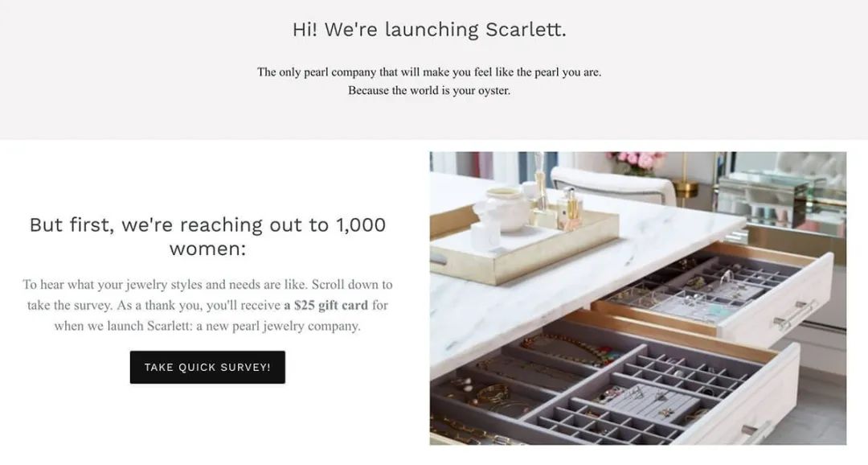
Task: Click the paragraph line starting "To hear what"
Action: click(x=207, y=285)
